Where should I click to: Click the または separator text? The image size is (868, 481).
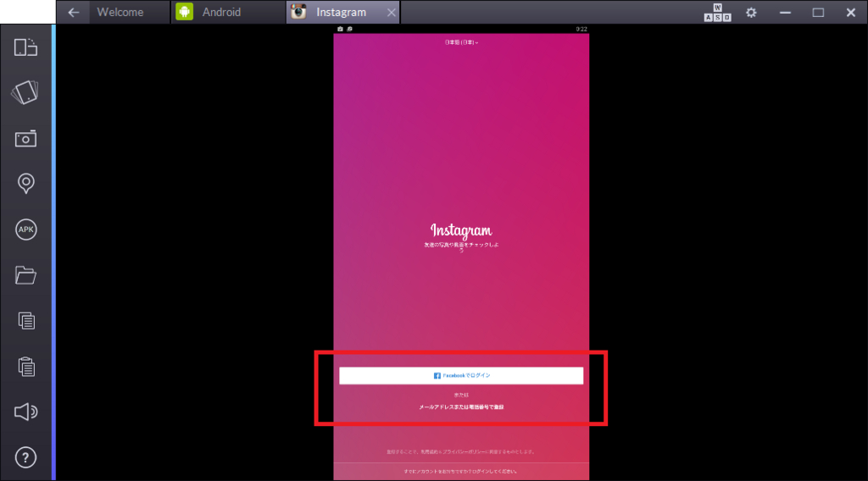(x=461, y=395)
